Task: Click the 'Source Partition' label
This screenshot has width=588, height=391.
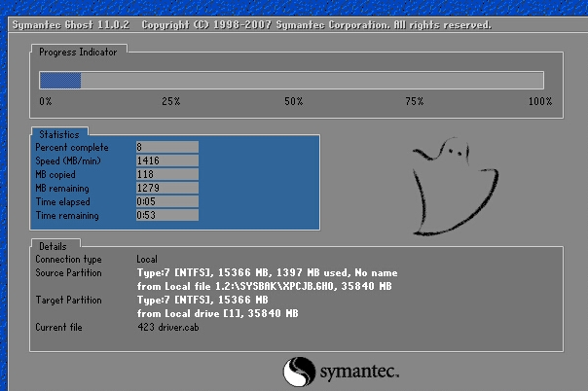Action: coord(68,272)
